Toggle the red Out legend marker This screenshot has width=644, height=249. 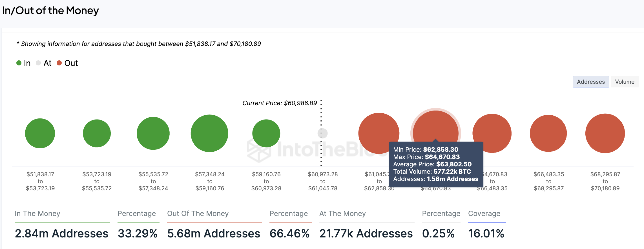tap(59, 63)
